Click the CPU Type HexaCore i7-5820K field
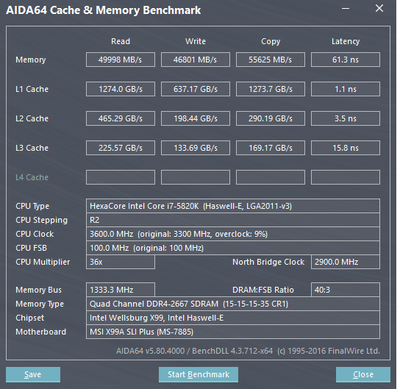 (233, 206)
